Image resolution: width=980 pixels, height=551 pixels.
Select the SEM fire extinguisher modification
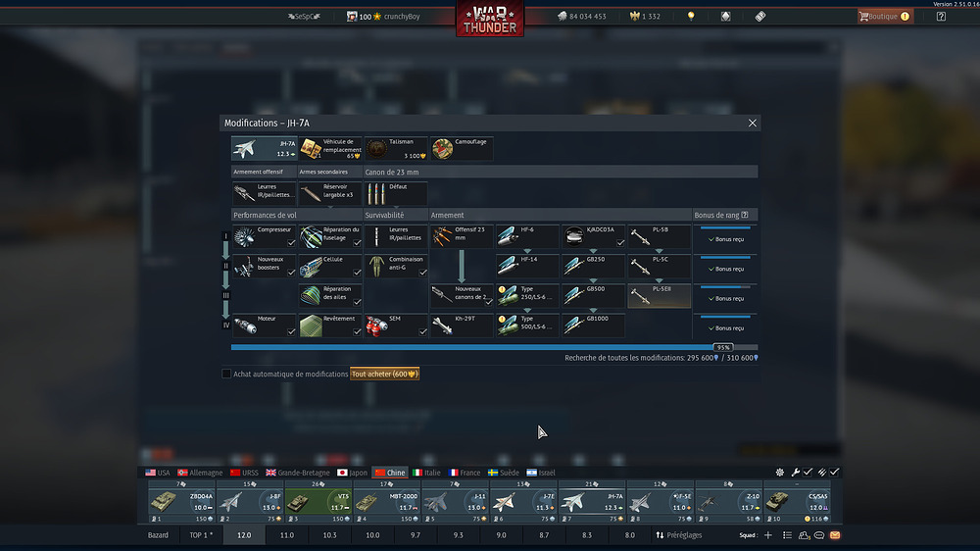pyautogui.click(x=376, y=325)
